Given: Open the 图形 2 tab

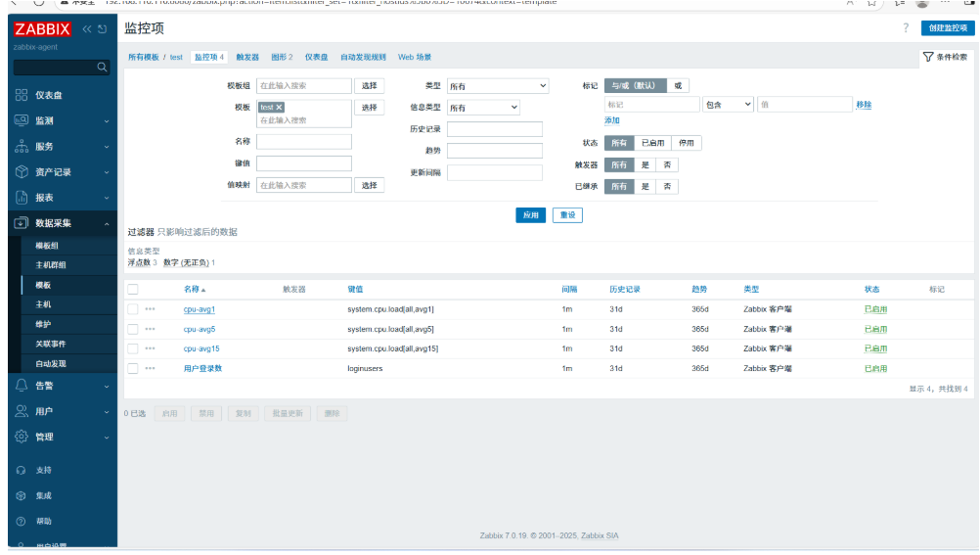Looking at the screenshot, I should click(282, 57).
